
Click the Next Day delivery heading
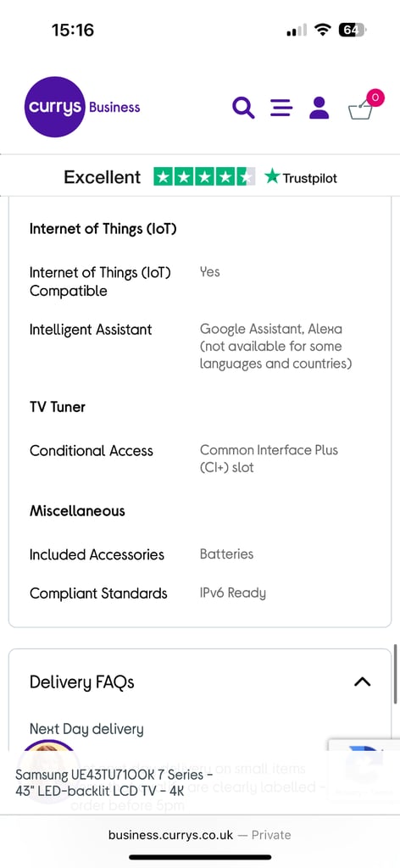(x=86, y=729)
